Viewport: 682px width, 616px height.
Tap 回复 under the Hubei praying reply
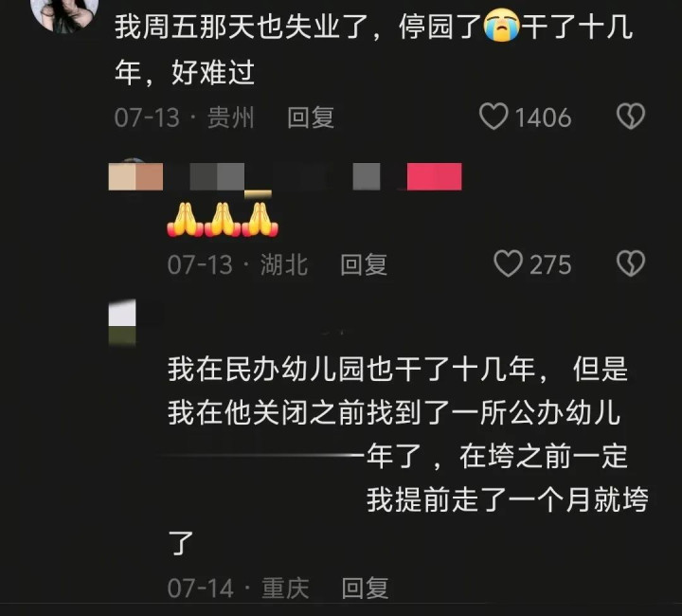click(364, 264)
